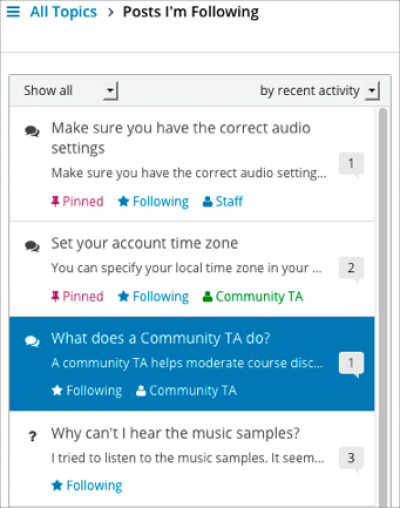Click discussion bubble icon of audio settings post

(x=32, y=131)
